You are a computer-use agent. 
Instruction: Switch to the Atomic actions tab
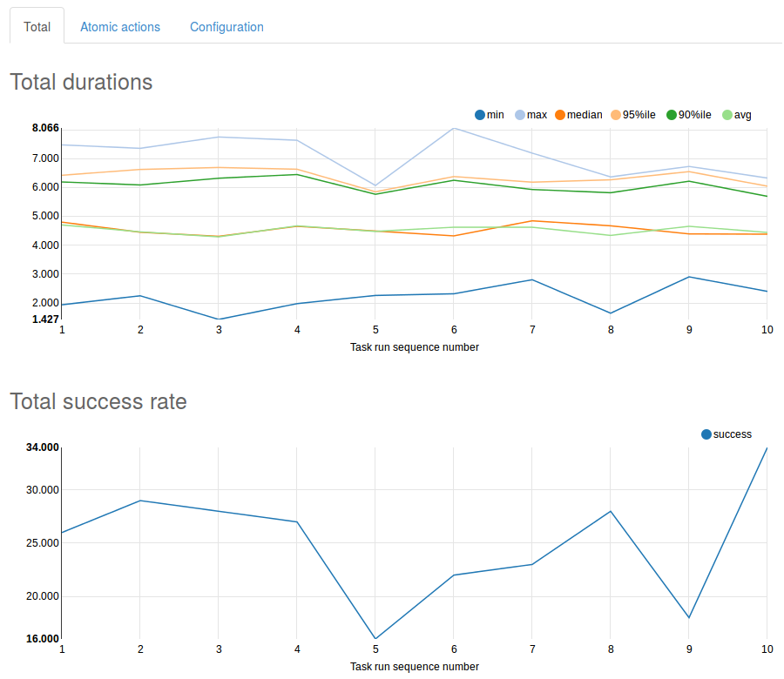point(120,27)
